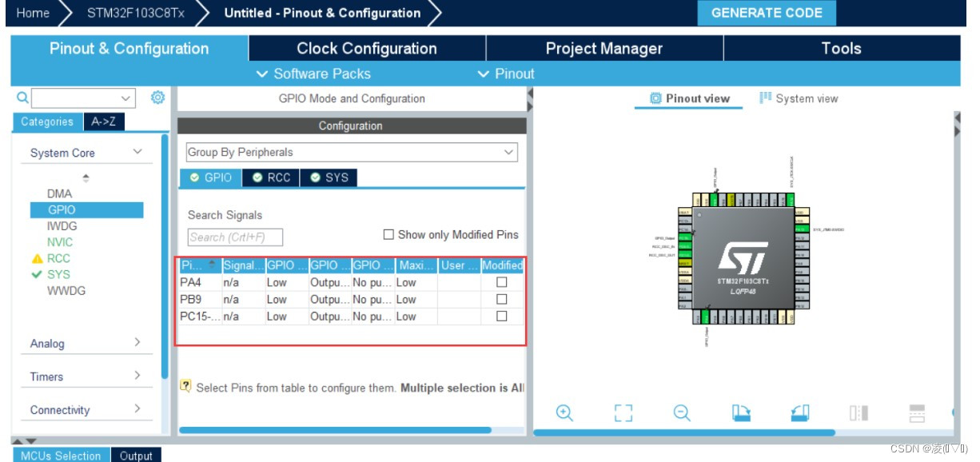Open the Tools tab
This screenshot has width=980, height=462.
click(842, 48)
